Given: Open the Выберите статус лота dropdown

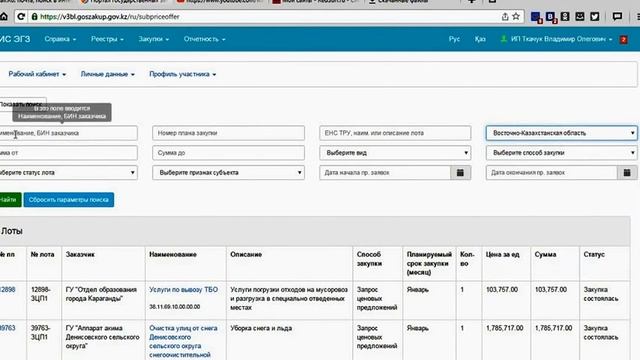Looking at the screenshot, I should click(x=68, y=173).
